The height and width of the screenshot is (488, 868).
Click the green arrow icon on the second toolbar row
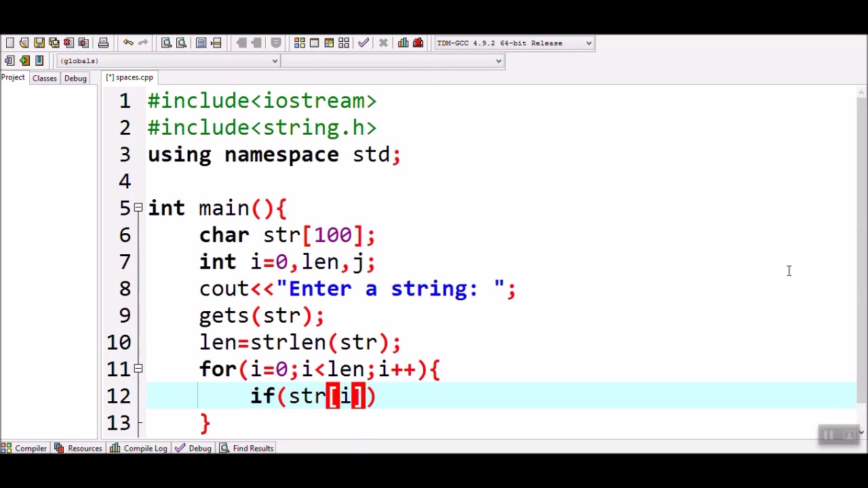coord(24,60)
